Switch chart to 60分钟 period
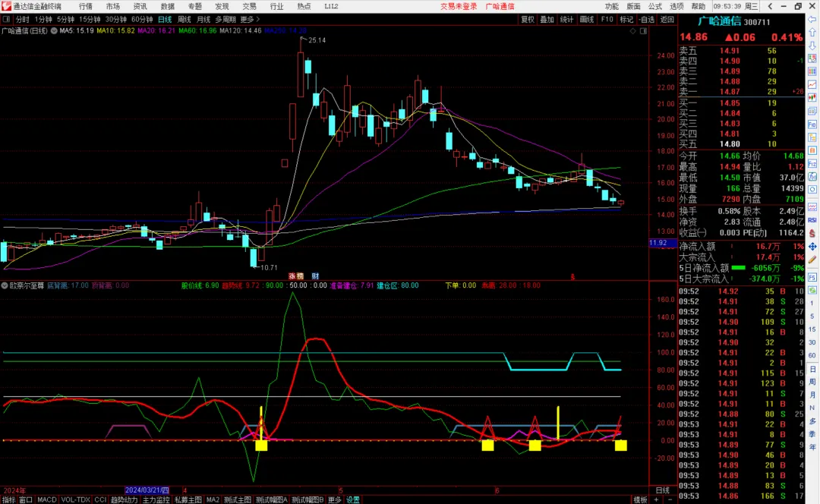 [x=142, y=19]
